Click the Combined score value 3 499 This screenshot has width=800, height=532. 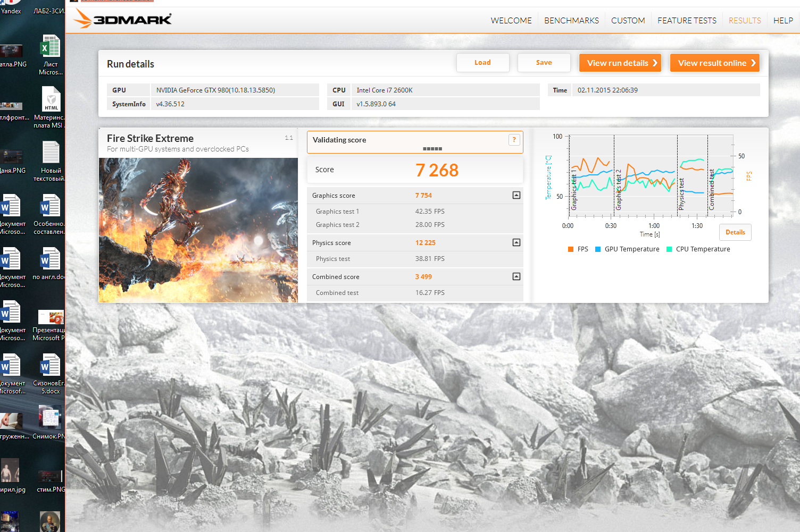pos(423,277)
